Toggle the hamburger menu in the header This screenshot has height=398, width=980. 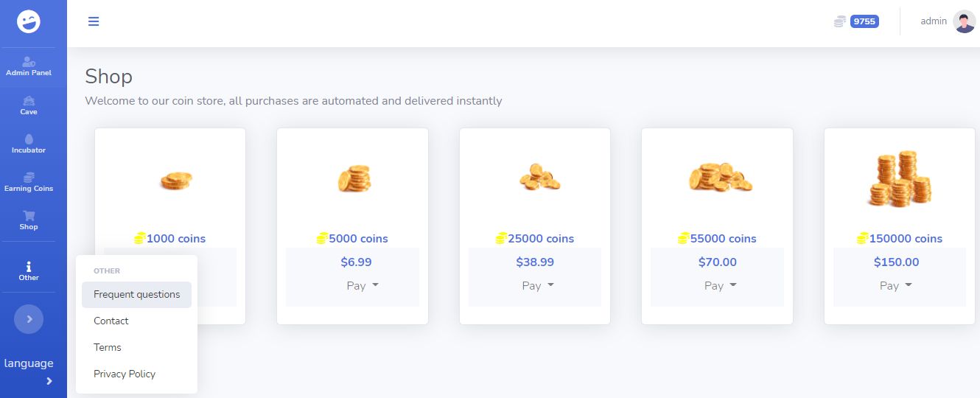(x=94, y=21)
